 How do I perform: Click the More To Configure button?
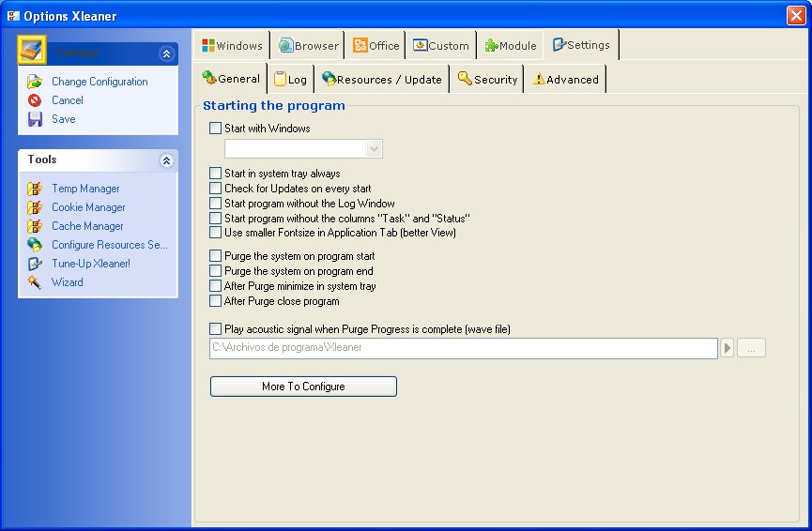tap(303, 387)
